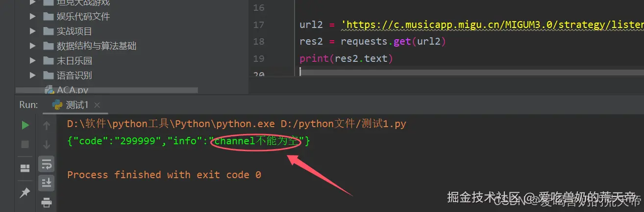The width and height of the screenshot is (644, 212).
Task: Toggle the Scroll to End console button
Action: click(47, 183)
